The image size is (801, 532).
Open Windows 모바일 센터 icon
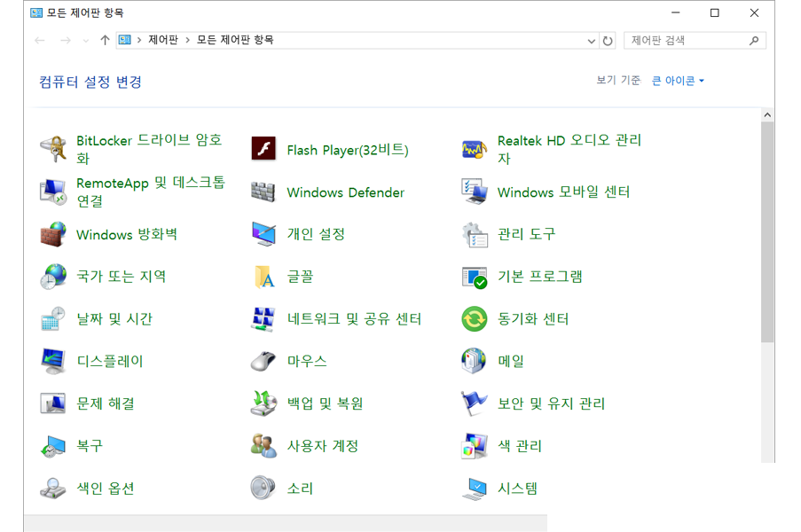[x=474, y=192]
